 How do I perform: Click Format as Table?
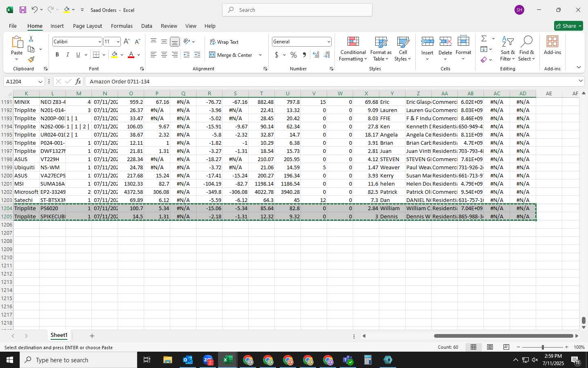pos(381,49)
